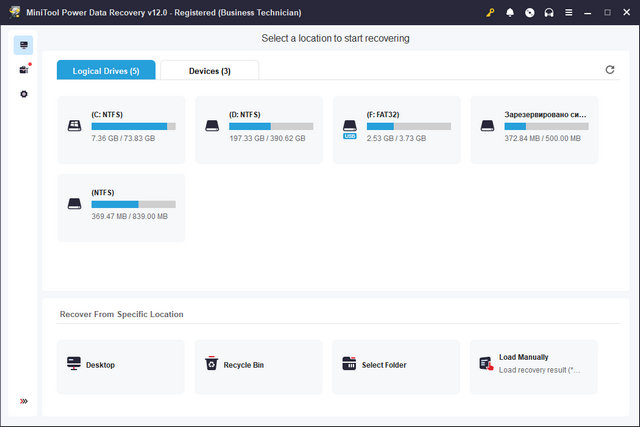The height and width of the screenshot is (427, 640).
Task: Select the C: NTFS drive
Action: pyautogui.click(x=121, y=129)
